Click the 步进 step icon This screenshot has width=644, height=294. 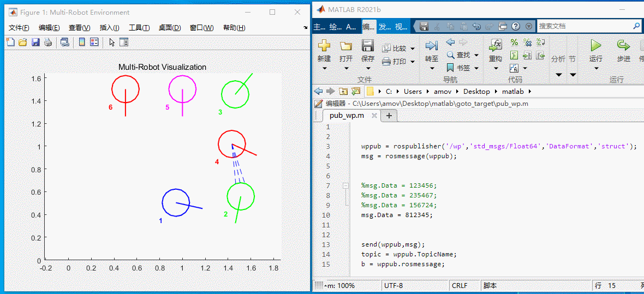pos(623,45)
